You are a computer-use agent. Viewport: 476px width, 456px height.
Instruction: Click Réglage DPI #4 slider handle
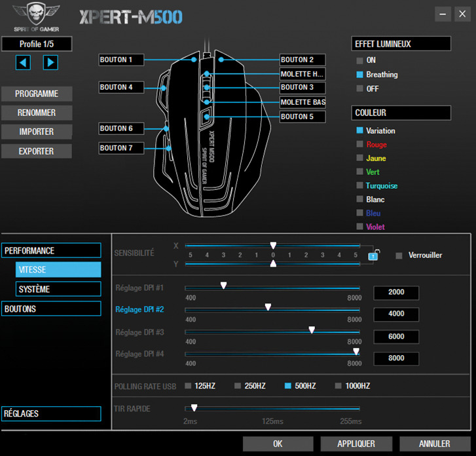click(356, 351)
